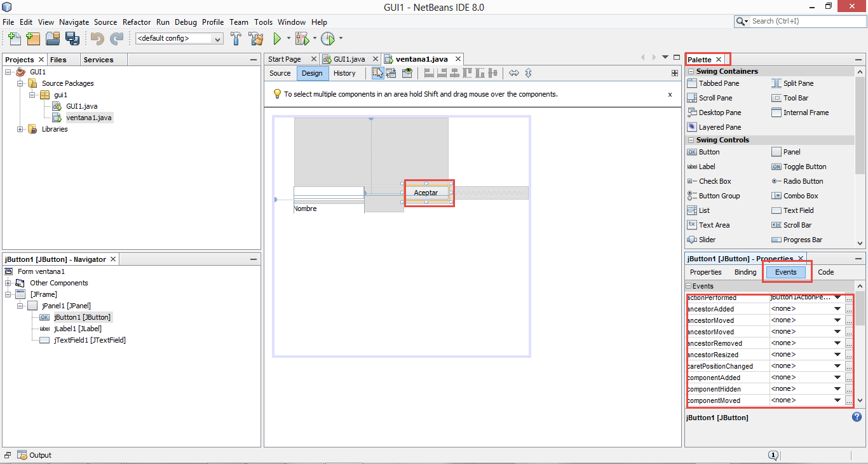Open the default config dropdown

pos(217,38)
